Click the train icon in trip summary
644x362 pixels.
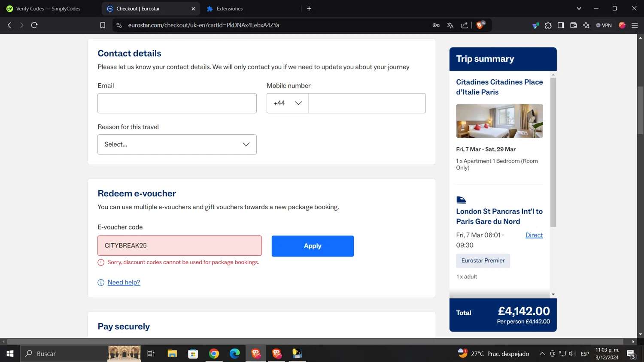pos(461,200)
